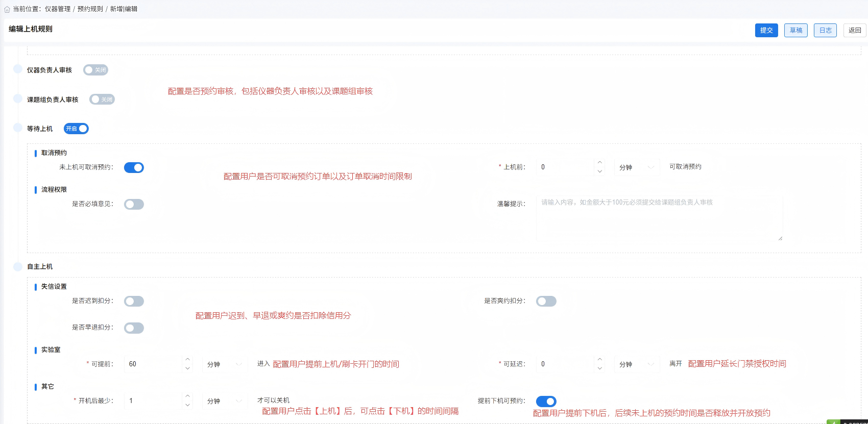The image size is (868, 424).
Task: Open the 可提前 unit dropdown
Action: point(224,364)
